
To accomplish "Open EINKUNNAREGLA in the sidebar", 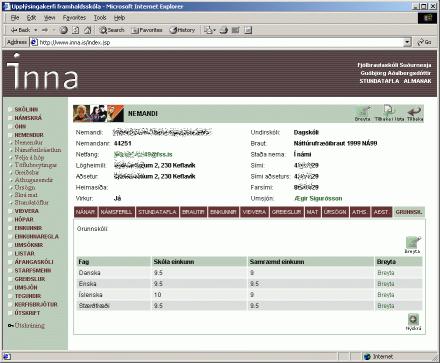I will 37,236.
